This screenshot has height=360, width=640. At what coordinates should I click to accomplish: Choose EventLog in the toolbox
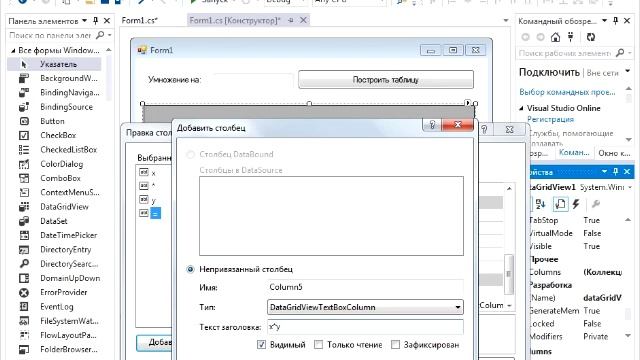[x=55, y=307]
